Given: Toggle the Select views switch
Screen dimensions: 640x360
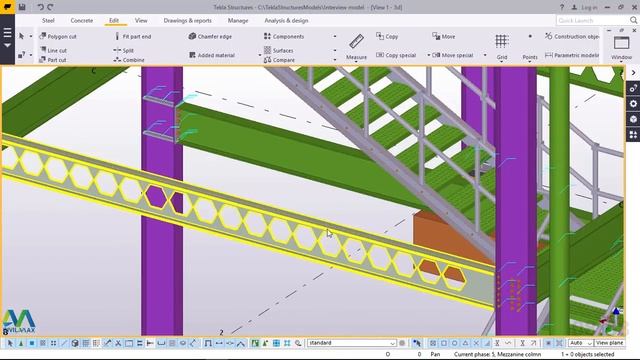Looking at the screenshot, I should [129, 343].
